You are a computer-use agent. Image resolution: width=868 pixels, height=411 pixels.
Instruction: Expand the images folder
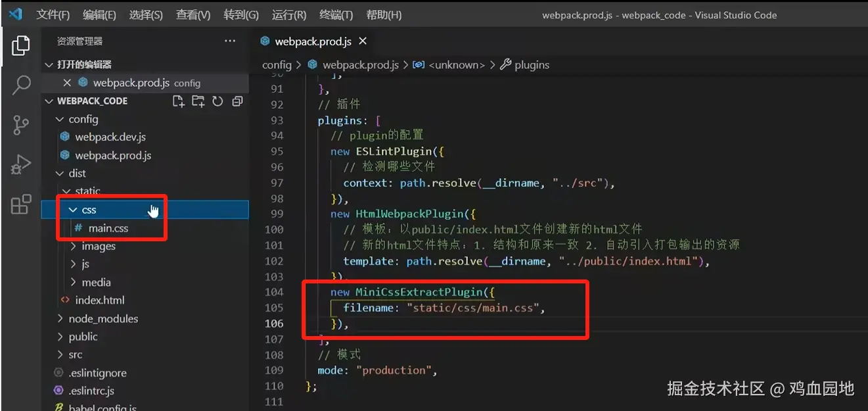[x=74, y=246]
